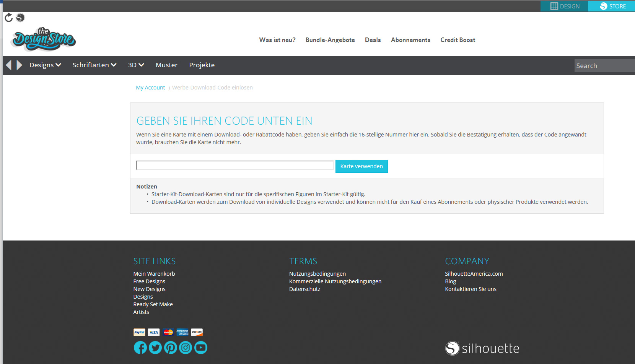
Task: Switch to the DESIGN tab
Action: (565, 6)
